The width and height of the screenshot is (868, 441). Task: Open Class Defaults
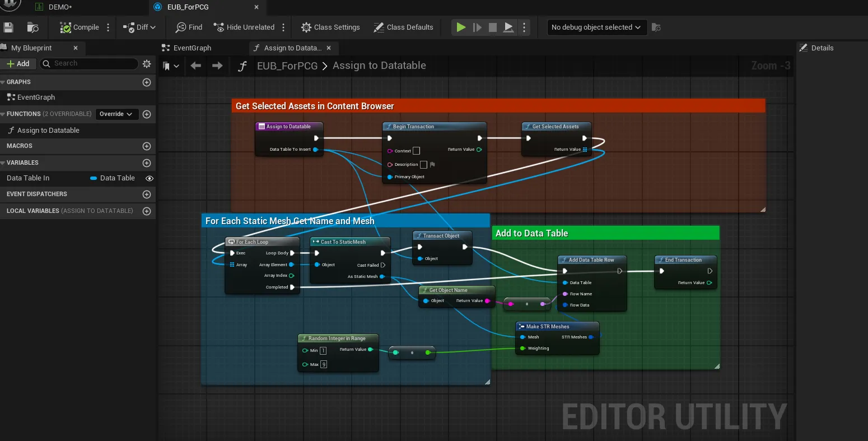(x=403, y=27)
